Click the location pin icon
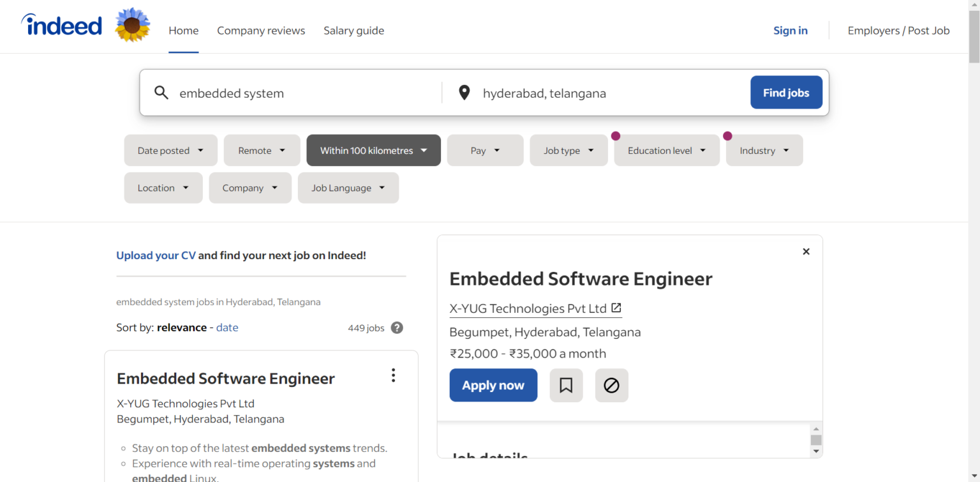Image resolution: width=980 pixels, height=482 pixels. click(x=464, y=93)
